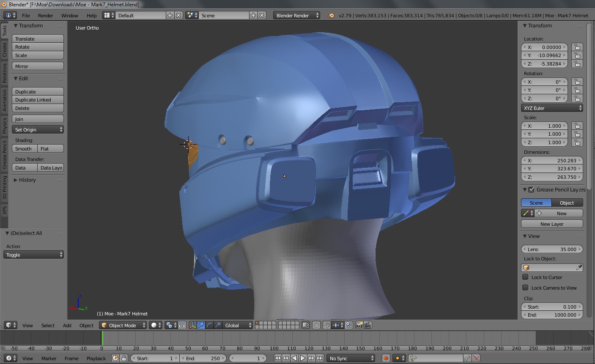
Task: Open the Object Mode dropdown
Action: pyautogui.click(x=123, y=325)
